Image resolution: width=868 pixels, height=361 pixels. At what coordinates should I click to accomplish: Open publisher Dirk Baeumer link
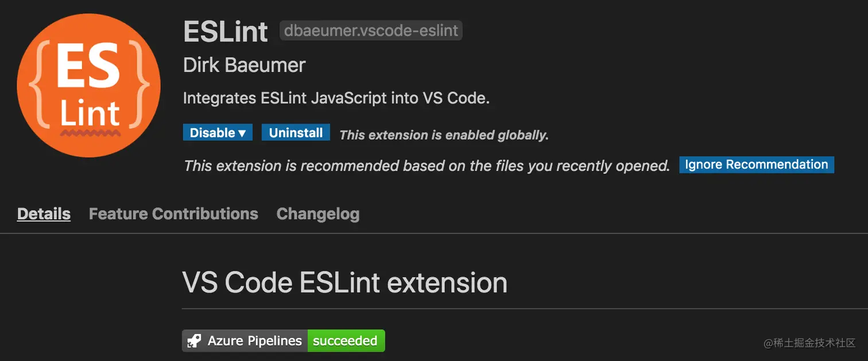(x=244, y=65)
